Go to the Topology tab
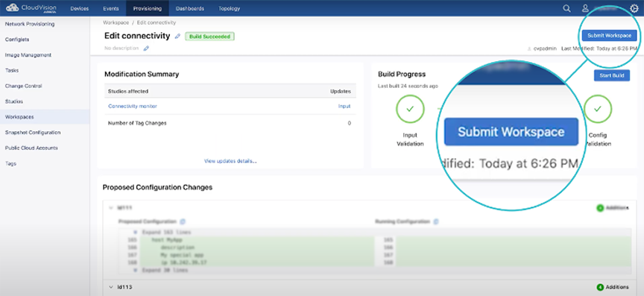The height and width of the screenshot is (296, 644). click(229, 8)
